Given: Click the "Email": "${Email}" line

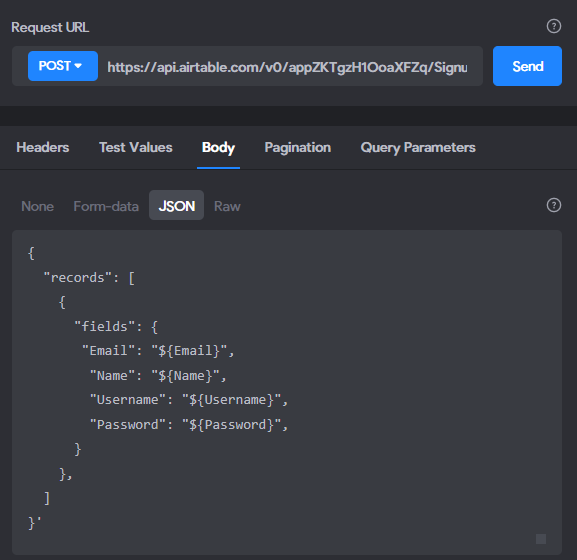Looking at the screenshot, I should (158, 351).
